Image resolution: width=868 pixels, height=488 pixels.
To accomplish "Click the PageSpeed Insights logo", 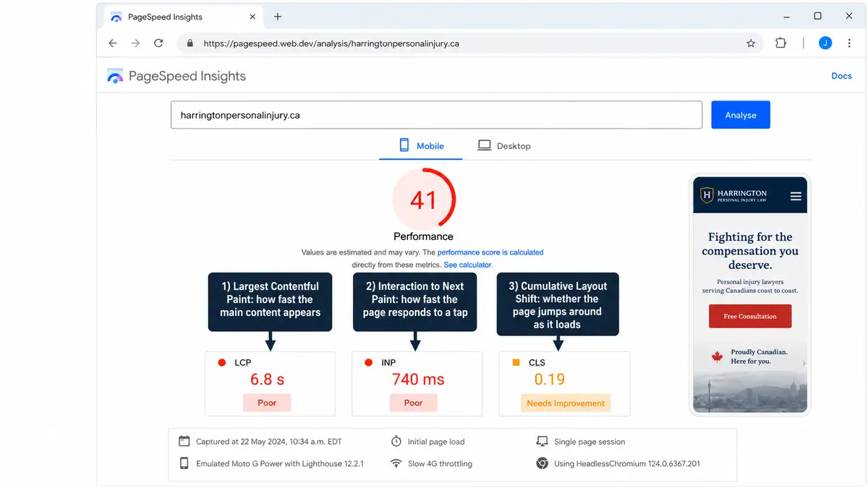I will pos(176,76).
